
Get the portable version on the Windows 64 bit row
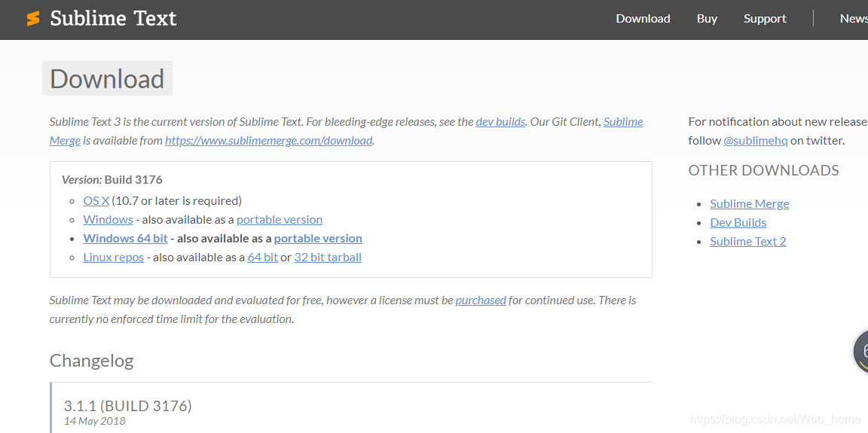pos(318,239)
